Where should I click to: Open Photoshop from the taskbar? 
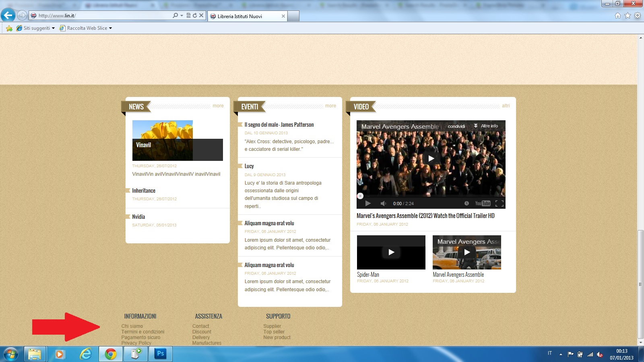point(161,354)
